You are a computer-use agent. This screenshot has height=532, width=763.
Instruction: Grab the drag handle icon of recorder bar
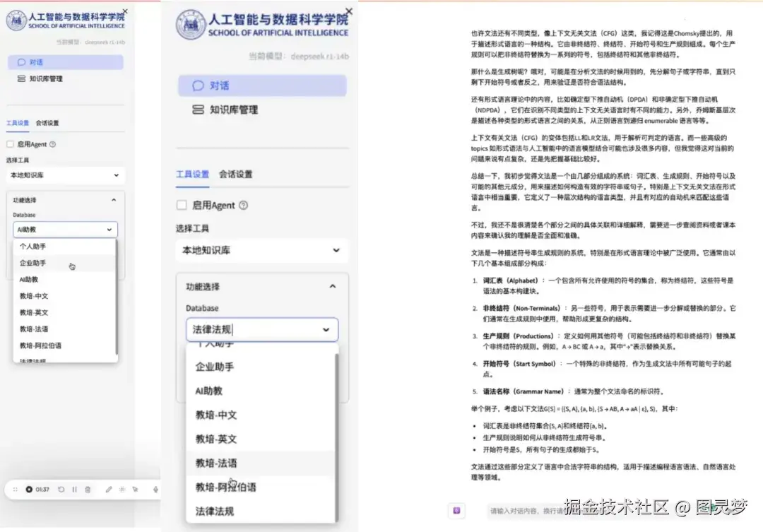15,489
